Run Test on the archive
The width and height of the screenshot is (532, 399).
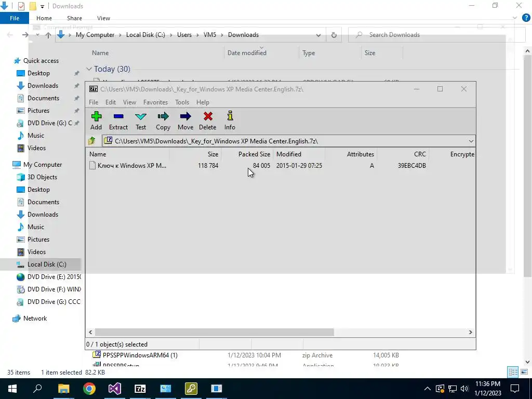point(141,121)
